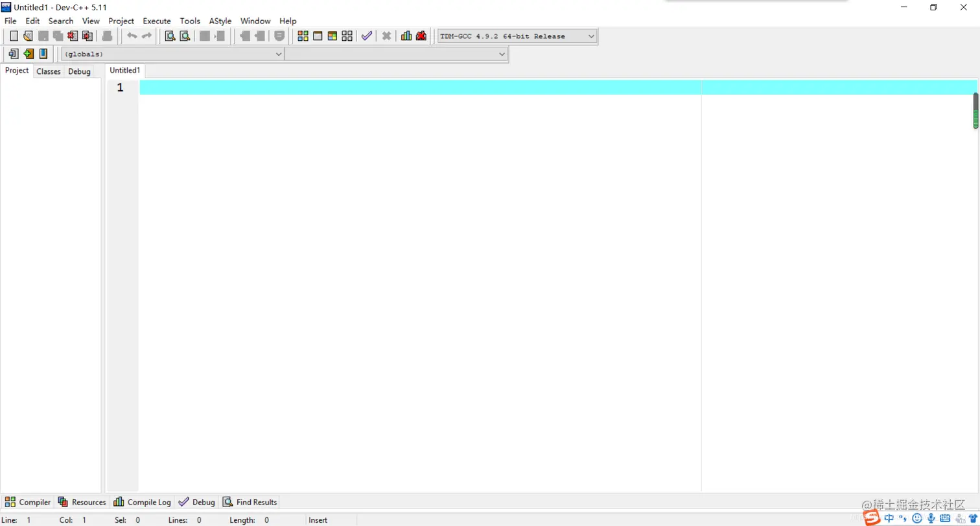Open the Compiler bottom tab
This screenshot has width=980, height=526.
coord(27,502)
